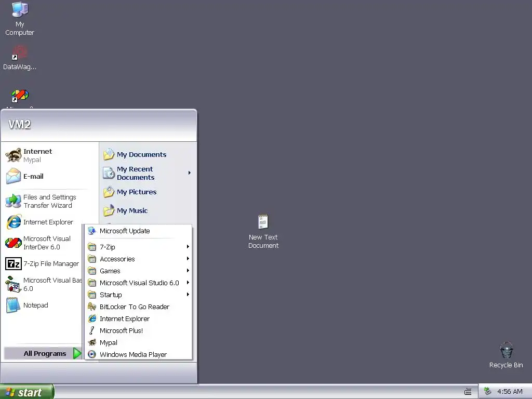Click the Mypal raccoon Internet icon

tap(14, 155)
